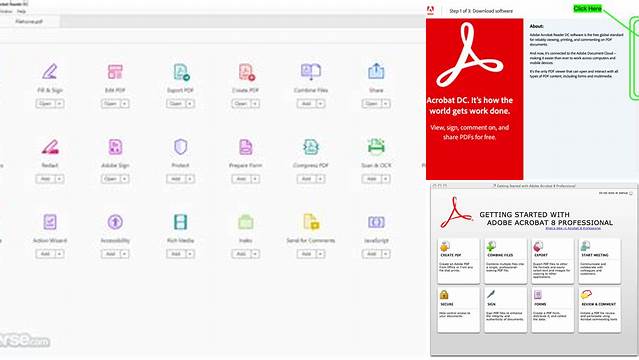Click the Protect shield icon
This screenshot has width=639, height=360.
click(x=181, y=147)
